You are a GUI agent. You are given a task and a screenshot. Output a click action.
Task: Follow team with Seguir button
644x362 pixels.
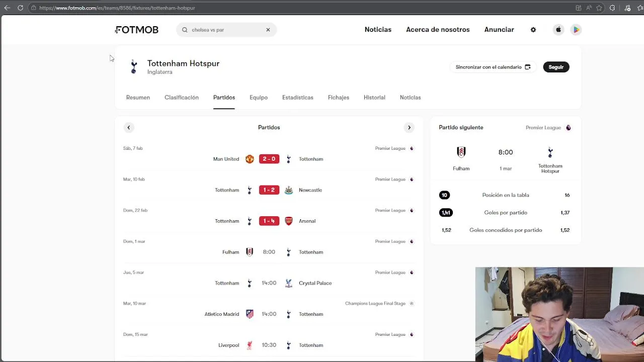(x=556, y=67)
